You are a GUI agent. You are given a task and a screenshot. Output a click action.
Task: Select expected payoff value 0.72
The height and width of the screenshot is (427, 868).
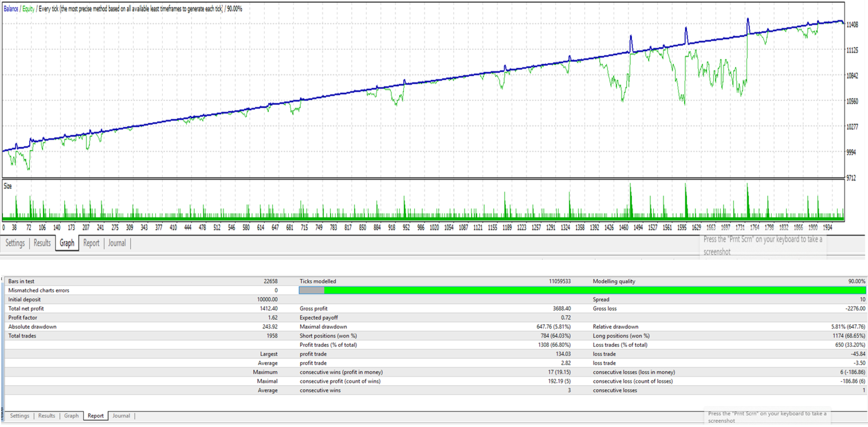(x=566, y=318)
